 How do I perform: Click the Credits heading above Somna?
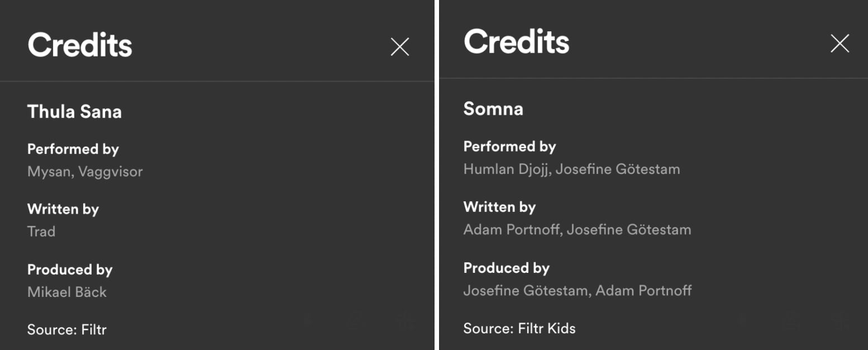click(x=516, y=42)
